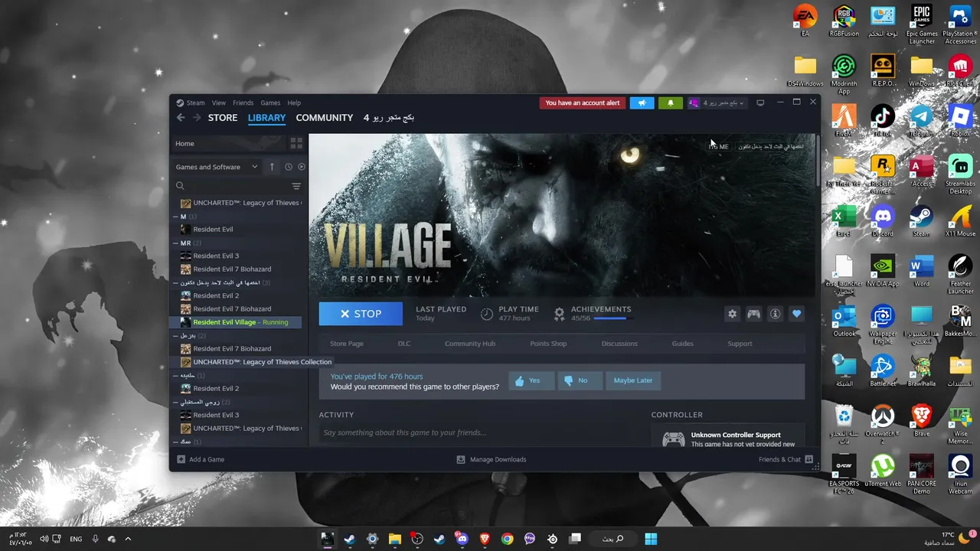This screenshot has width=980, height=551.
Task: Open the Discussions link
Action: click(619, 344)
